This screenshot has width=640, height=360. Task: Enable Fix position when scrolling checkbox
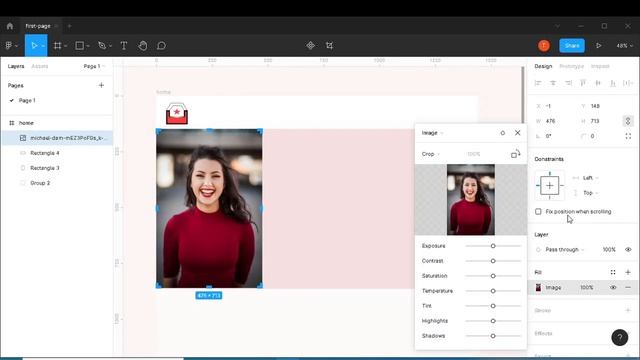click(x=538, y=211)
